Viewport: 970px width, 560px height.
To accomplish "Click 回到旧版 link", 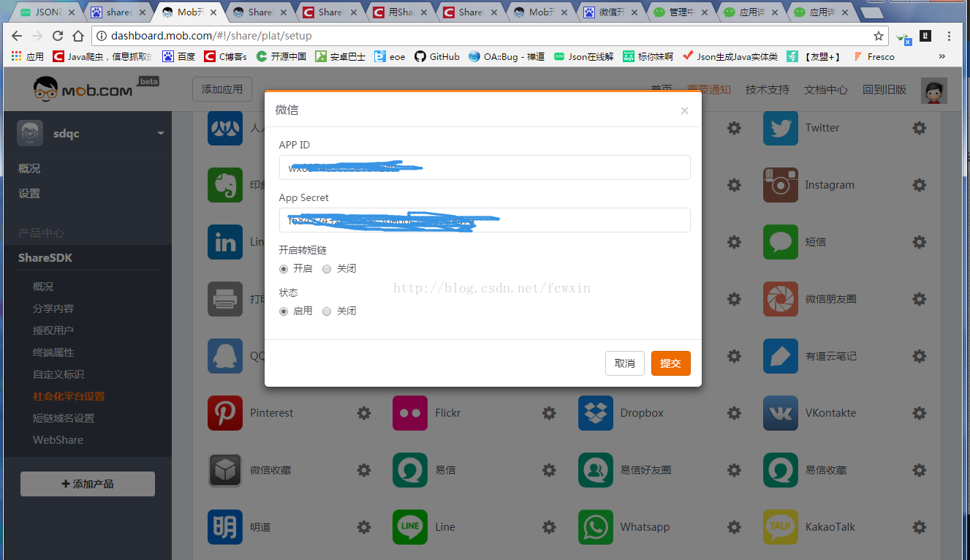I will [884, 89].
